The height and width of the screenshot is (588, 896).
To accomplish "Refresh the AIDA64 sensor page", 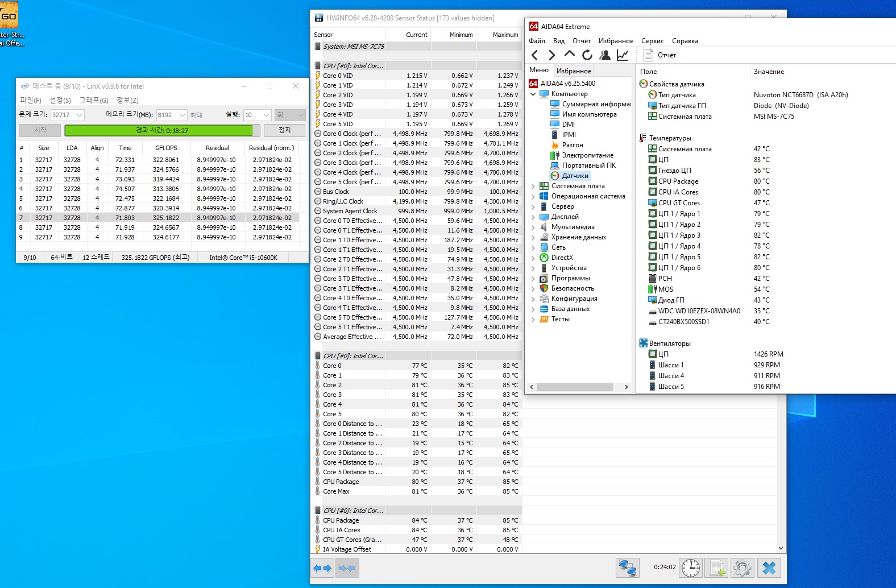I will [587, 55].
